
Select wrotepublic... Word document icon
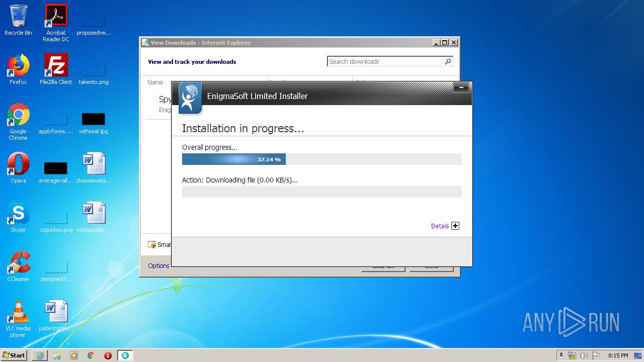click(x=94, y=217)
